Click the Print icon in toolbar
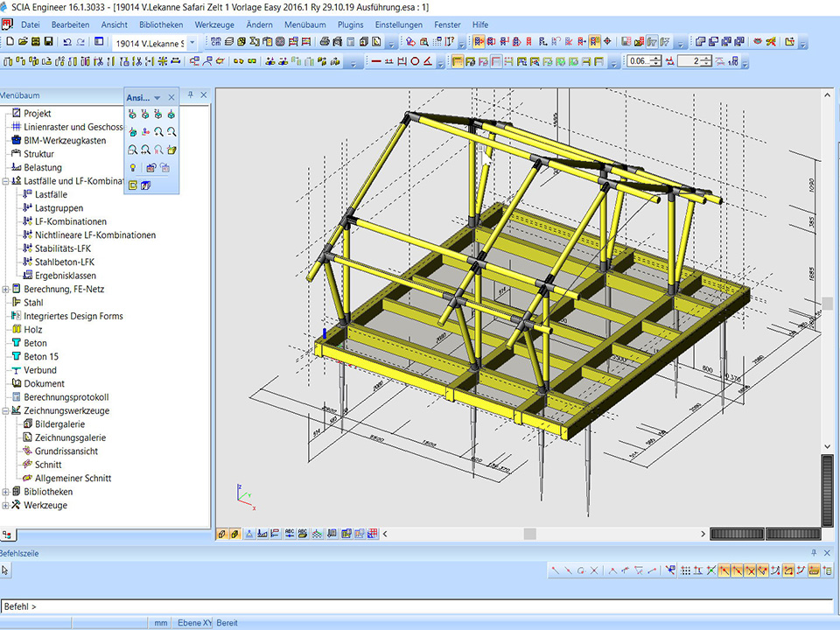The height and width of the screenshot is (630, 840). 325,42
